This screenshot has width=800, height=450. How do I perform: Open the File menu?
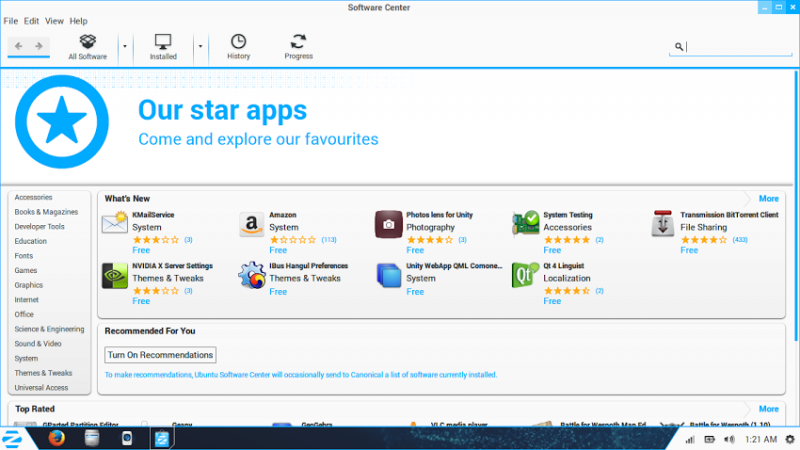coord(11,21)
